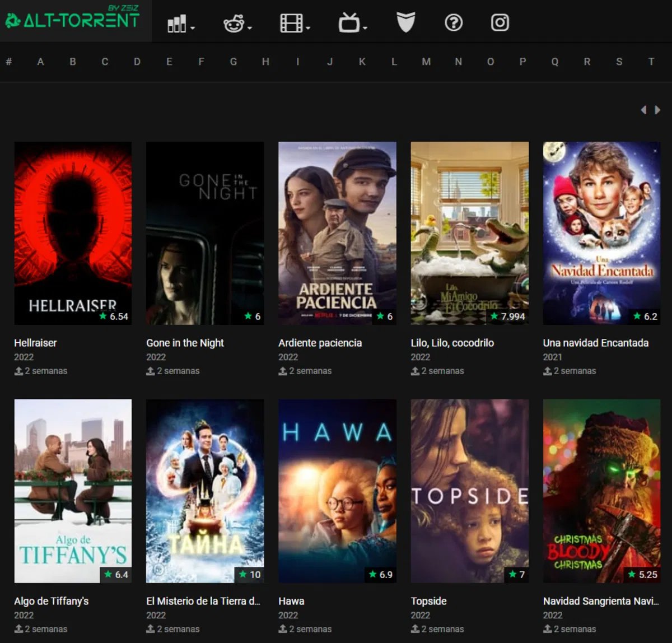Go to previous page with left arrow
This screenshot has width=672, height=643.
[x=644, y=110]
